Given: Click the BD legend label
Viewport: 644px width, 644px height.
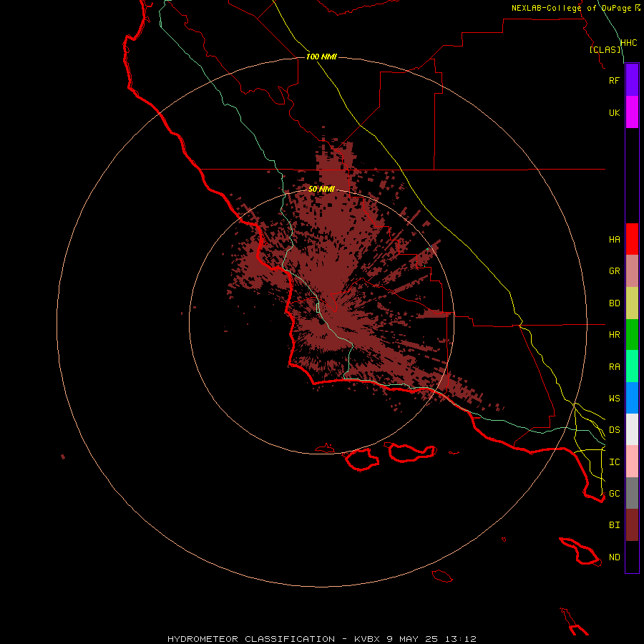Looking at the screenshot, I should tap(614, 303).
